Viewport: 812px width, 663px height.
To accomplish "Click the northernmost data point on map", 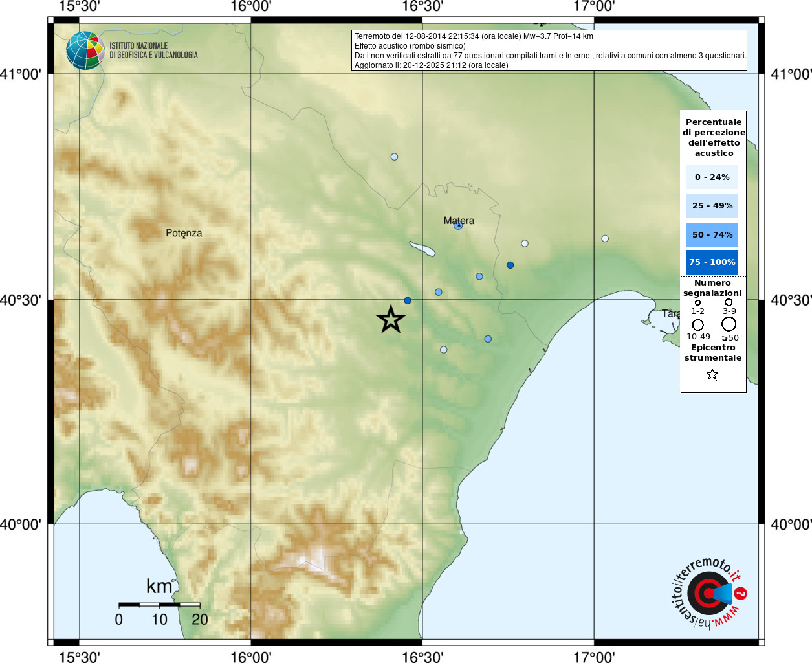I will point(394,157).
